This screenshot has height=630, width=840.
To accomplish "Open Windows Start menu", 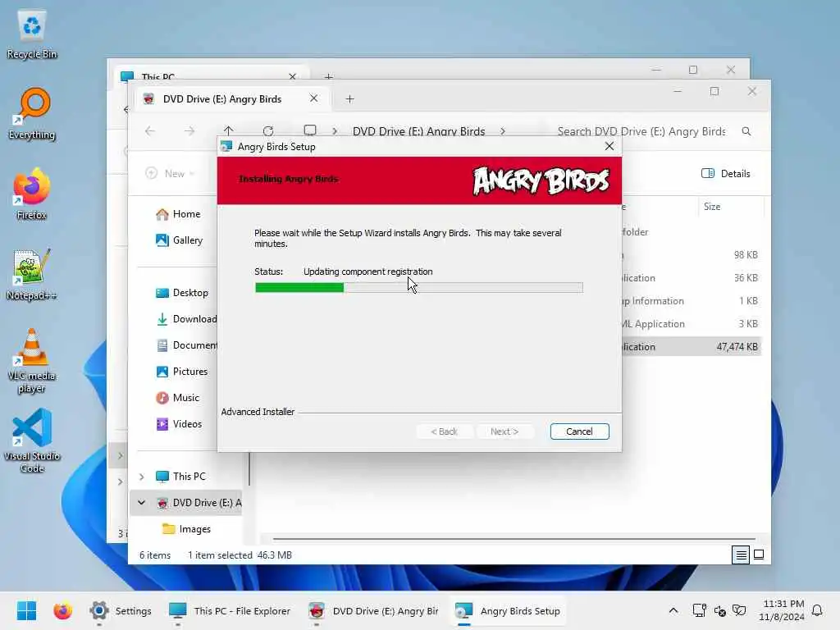I will [27, 610].
